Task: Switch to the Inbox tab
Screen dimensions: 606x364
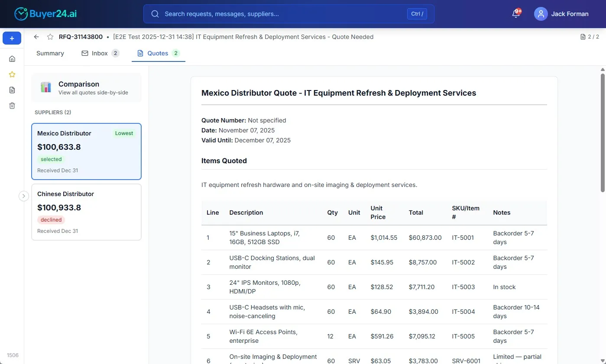Action: (x=100, y=53)
